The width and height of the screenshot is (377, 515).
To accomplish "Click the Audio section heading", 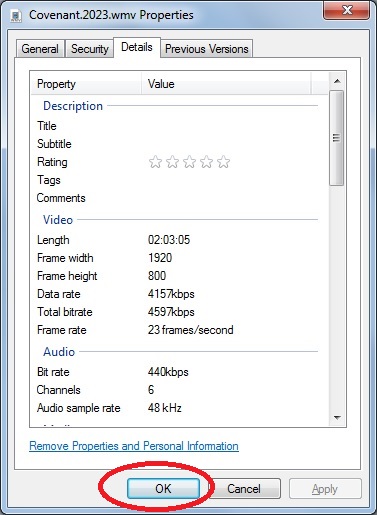I will click(x=59, y=352).
